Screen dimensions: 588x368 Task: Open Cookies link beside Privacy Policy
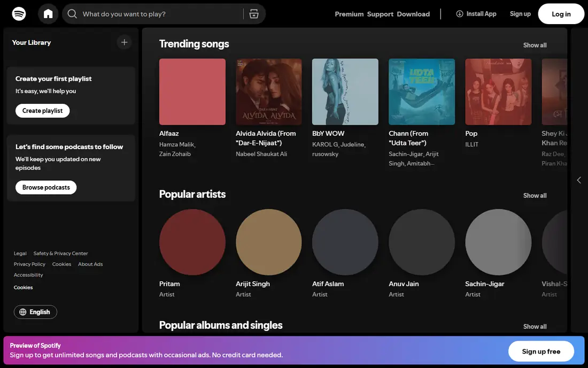coord(61,264)
